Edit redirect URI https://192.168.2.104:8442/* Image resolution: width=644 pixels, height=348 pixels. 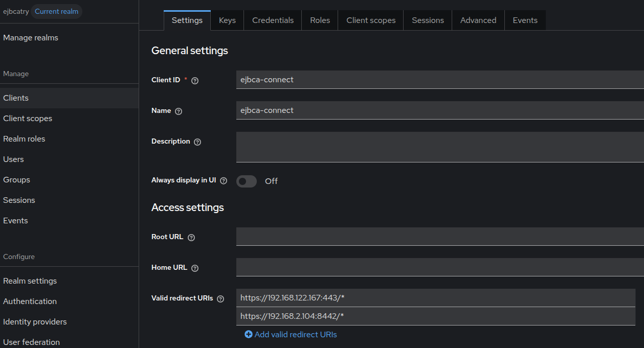click(436, 316)
